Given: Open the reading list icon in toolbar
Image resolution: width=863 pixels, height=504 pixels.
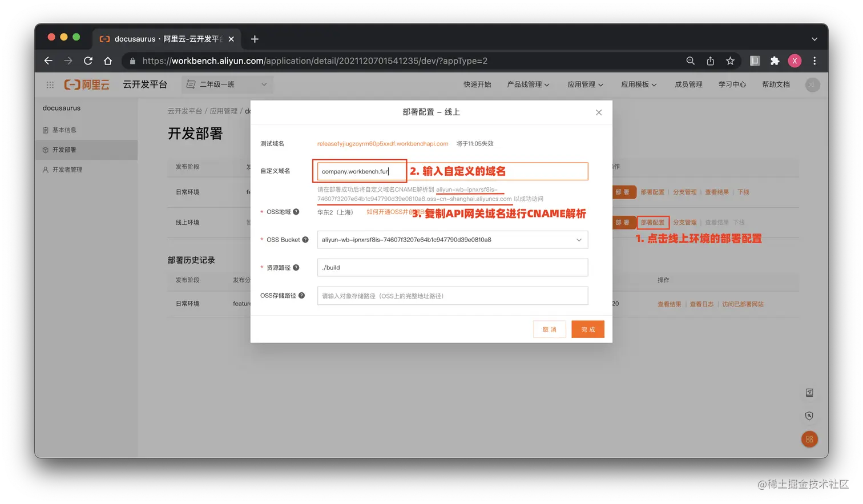Looking at the screenshot, I should pyautogui.click(x=755, y=61).
